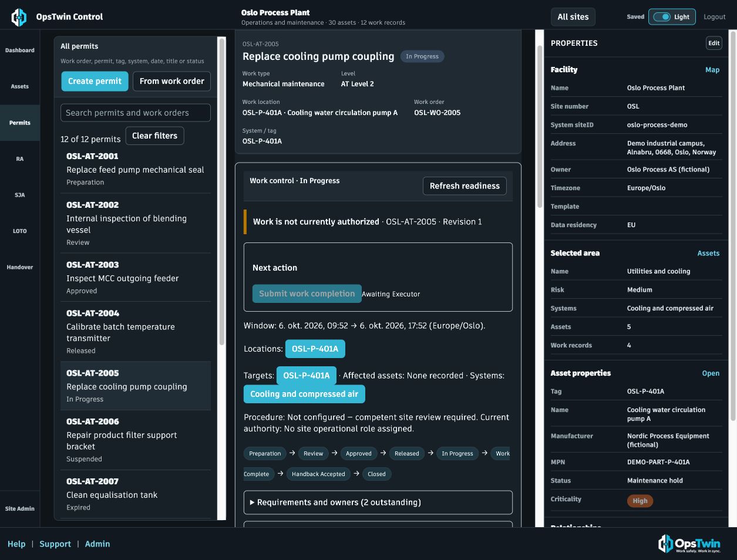The height and width of the screenshot is (560, 737).
Task: Select permit OSL-AT-2002 Internal inspection of blending vessel
Action: (x=136, y=223)
